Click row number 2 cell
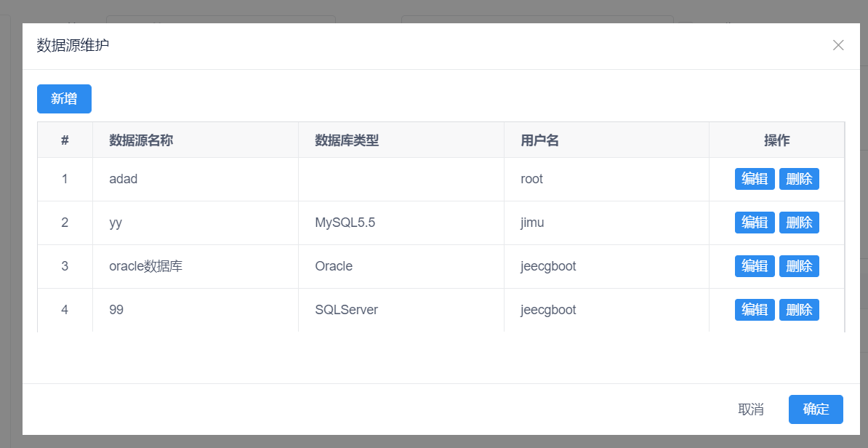The image size is (868, 448). pyautogui.click(x=65, y=223)
